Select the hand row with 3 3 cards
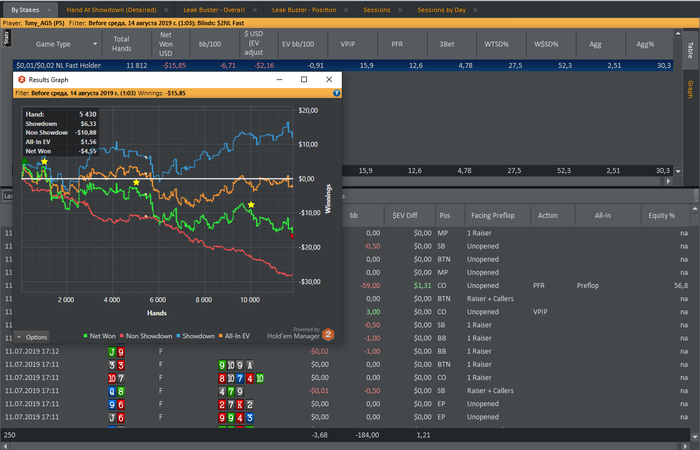This screenshot has width=700, height=450. point(346,364)
